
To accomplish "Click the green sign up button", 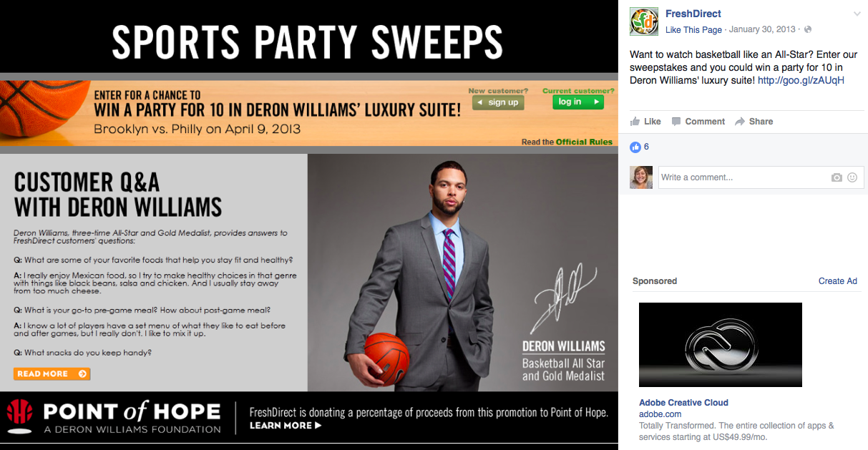I will pyautogui.click(x=498, y=102).
